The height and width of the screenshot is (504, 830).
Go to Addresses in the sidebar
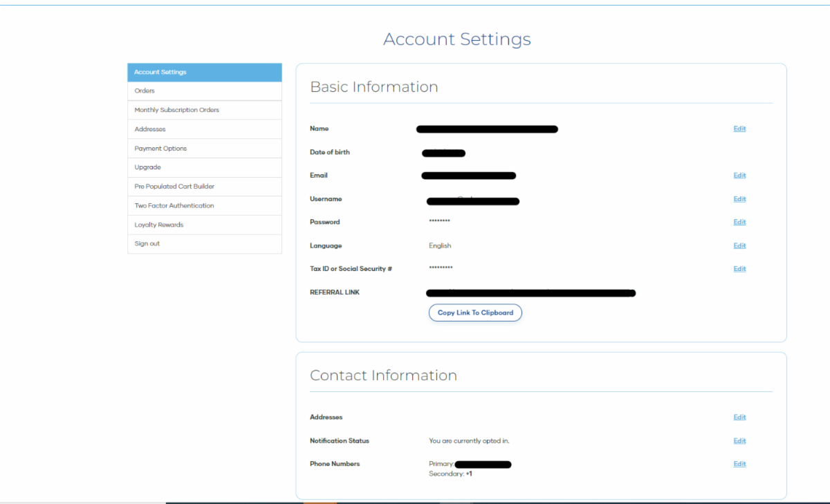click(x=149, y=129)
